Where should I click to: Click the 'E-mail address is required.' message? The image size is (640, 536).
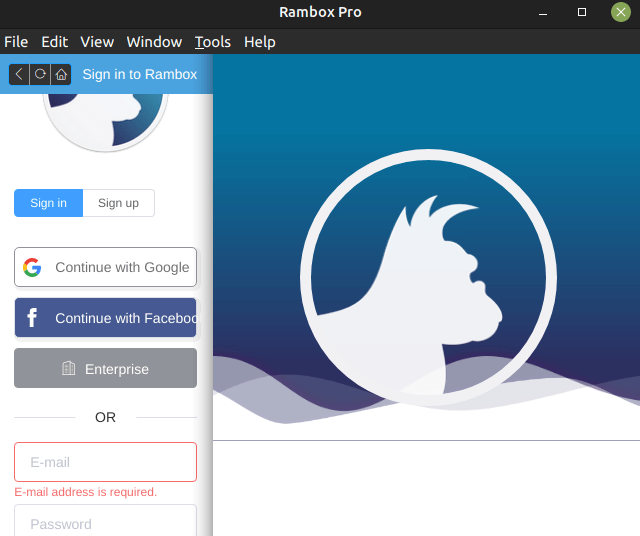click(86, 492)
